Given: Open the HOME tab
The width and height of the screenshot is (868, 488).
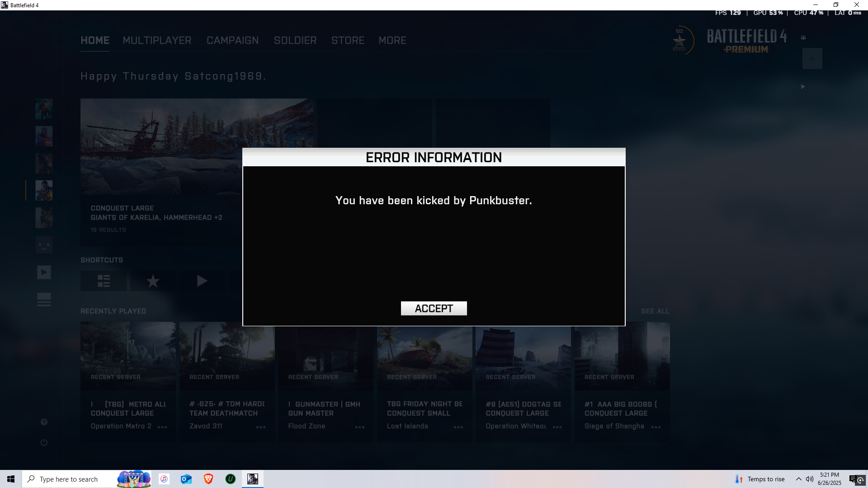Looking at the screenshot, I should pos(95,40).
